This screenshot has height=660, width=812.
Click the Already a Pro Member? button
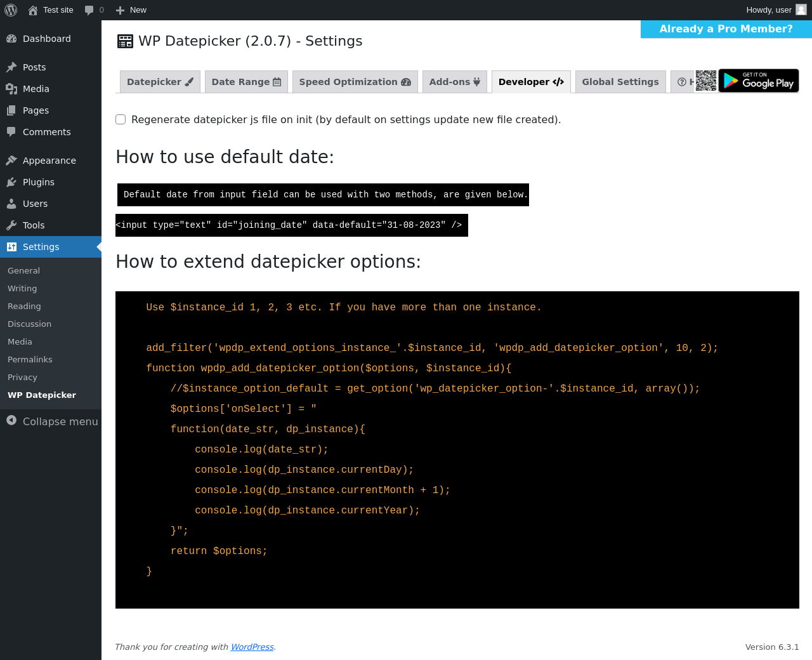(726, 29)
